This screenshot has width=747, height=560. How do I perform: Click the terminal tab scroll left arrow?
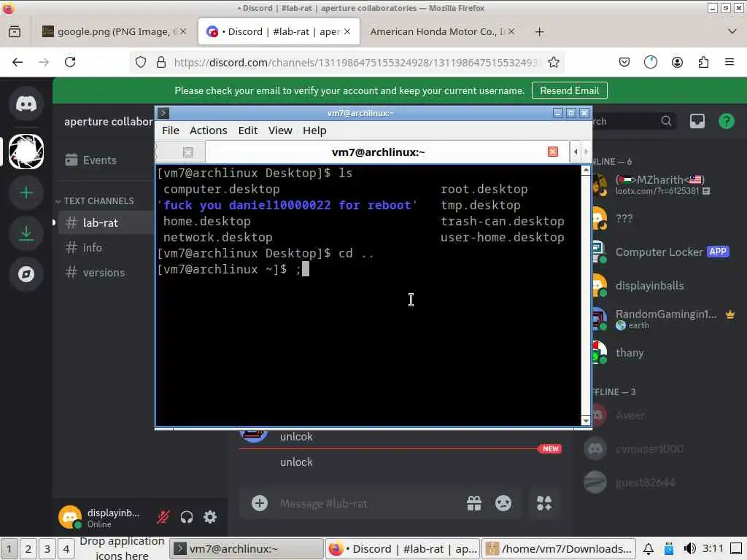576,152
